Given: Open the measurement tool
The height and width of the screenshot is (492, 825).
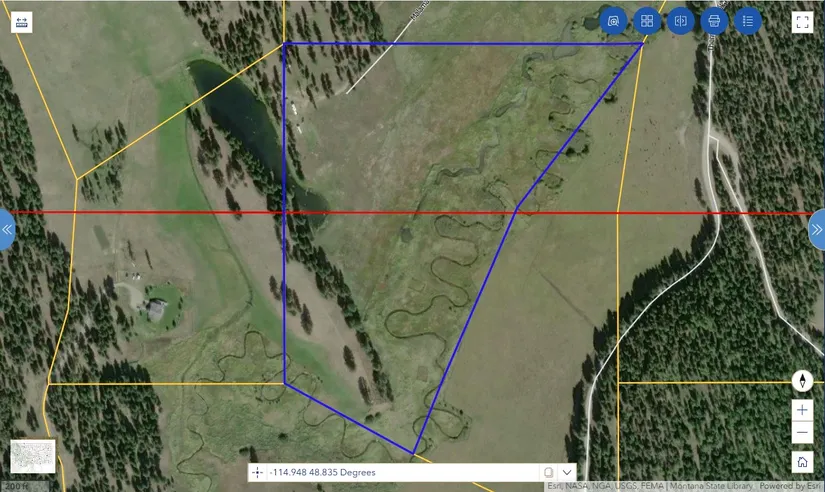Looking at the screenshot, I should pos(21,22).
